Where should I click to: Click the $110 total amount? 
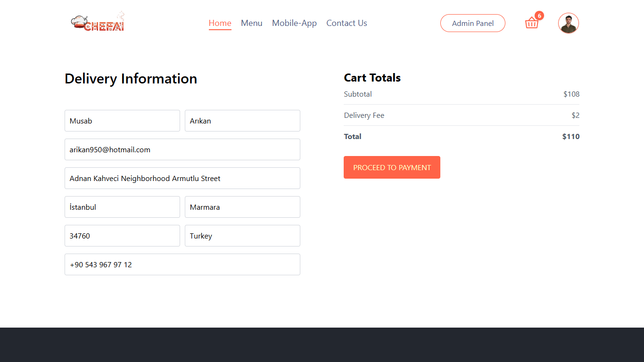click(x=570, y=137)
